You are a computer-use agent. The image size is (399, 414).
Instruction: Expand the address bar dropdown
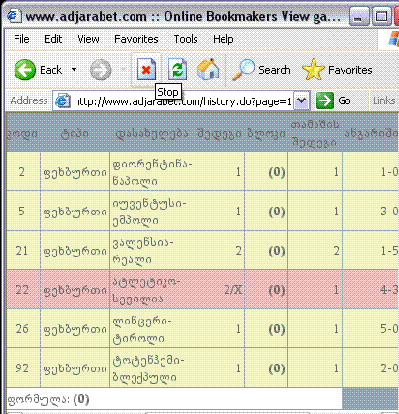pyautogui.click(x=301, y=101)
